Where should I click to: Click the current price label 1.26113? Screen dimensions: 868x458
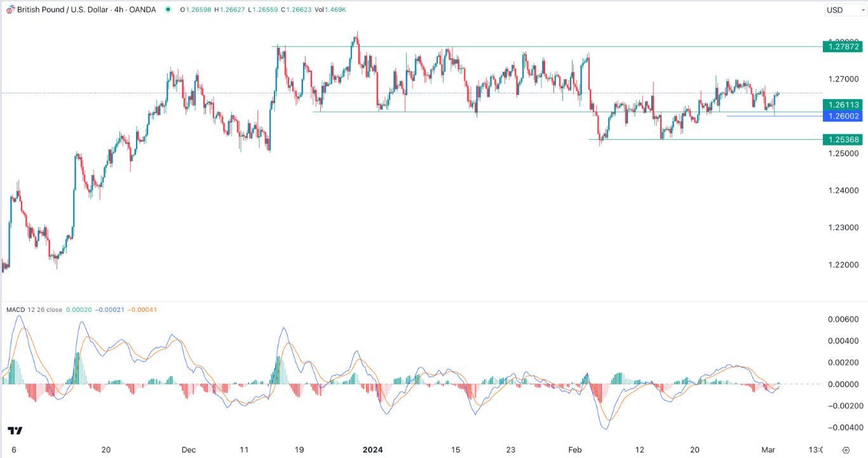point(843,105)
